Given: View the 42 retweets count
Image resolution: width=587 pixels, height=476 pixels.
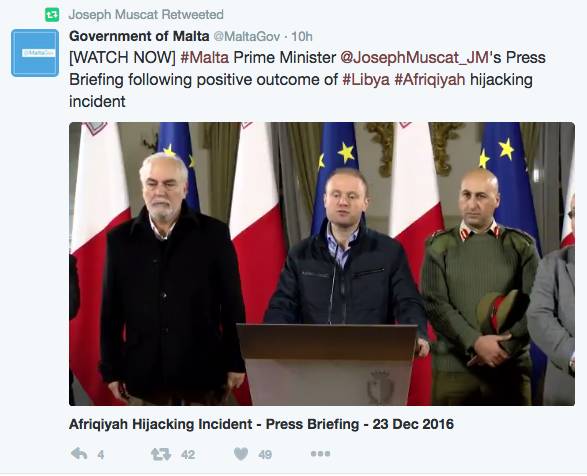Looking at the screenshot, I should pos(188,455).
